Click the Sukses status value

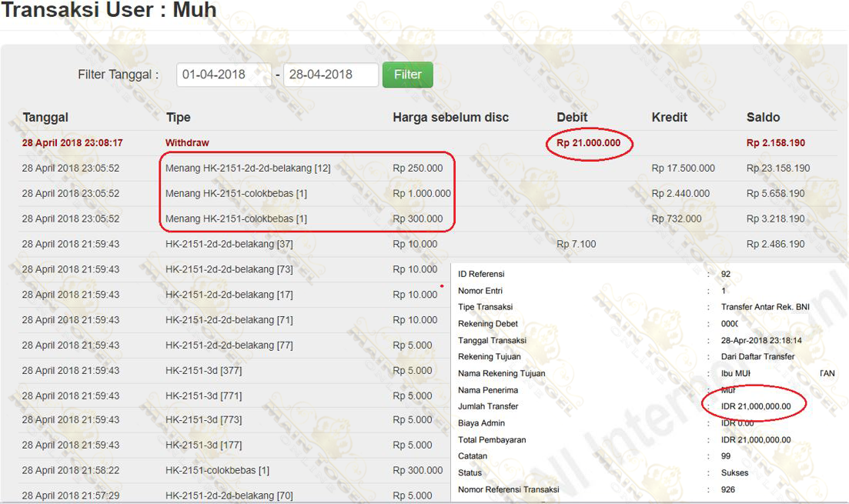click(x=734, y=472)
